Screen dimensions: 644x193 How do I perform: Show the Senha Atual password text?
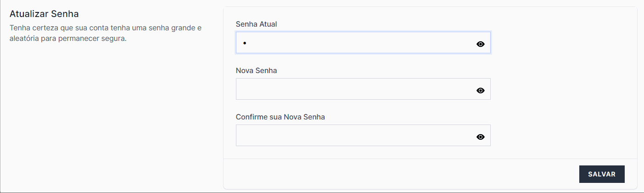point(481,44)
